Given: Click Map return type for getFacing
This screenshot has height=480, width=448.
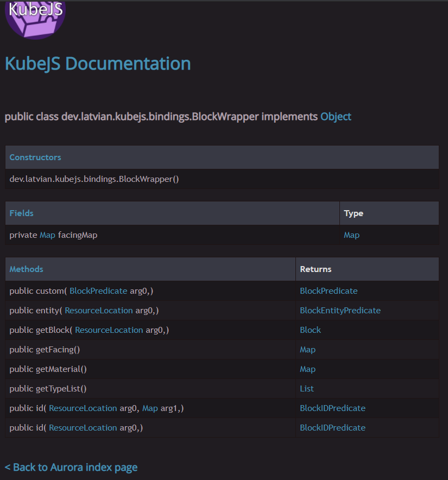Looking at the screenshot, I should pyautogui.click(x=307, y=350).
